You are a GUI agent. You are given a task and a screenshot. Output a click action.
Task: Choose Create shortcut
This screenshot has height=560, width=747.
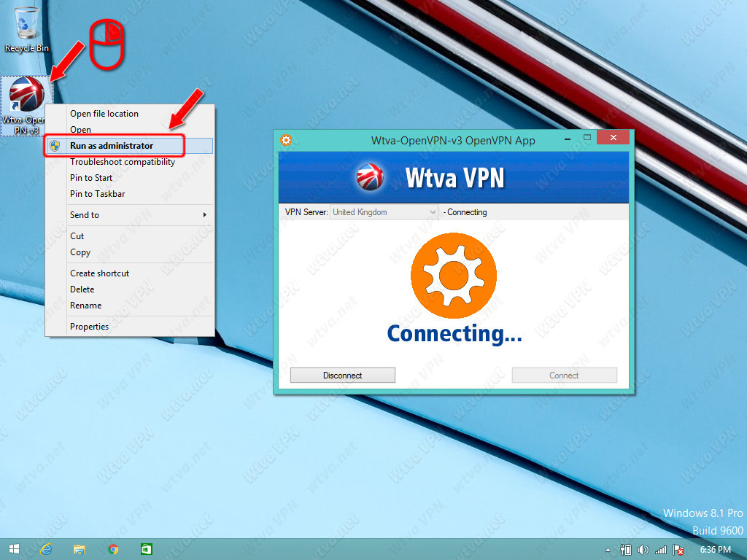click(129, 273)
